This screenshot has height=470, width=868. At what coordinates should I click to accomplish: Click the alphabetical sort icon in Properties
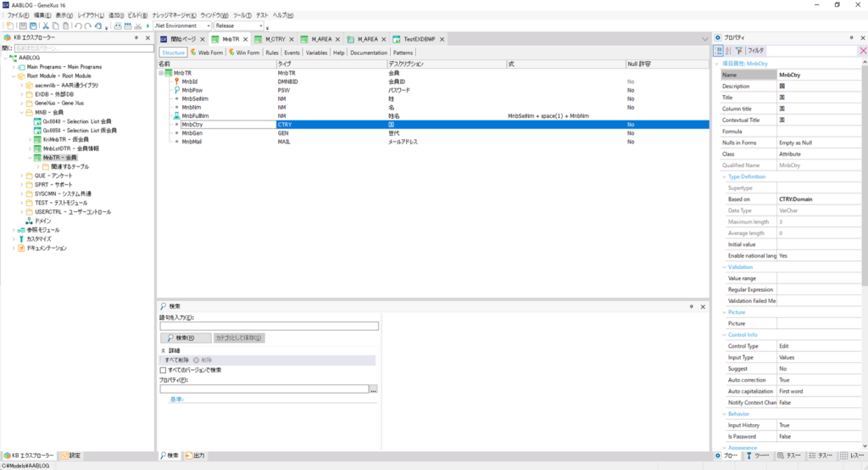[x=729, y=51]
